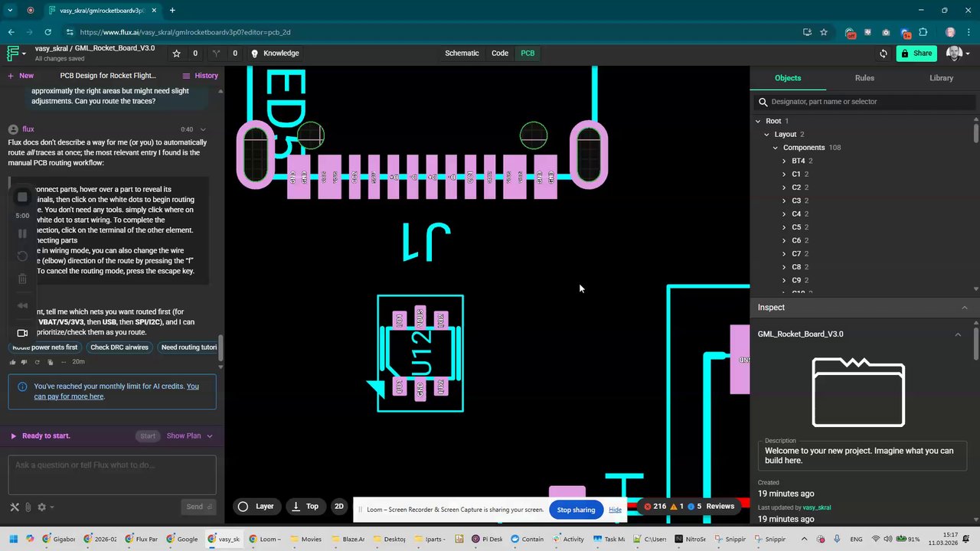Click the Loom pause recording button
980x551 pixels.
[x=22, y=233]
